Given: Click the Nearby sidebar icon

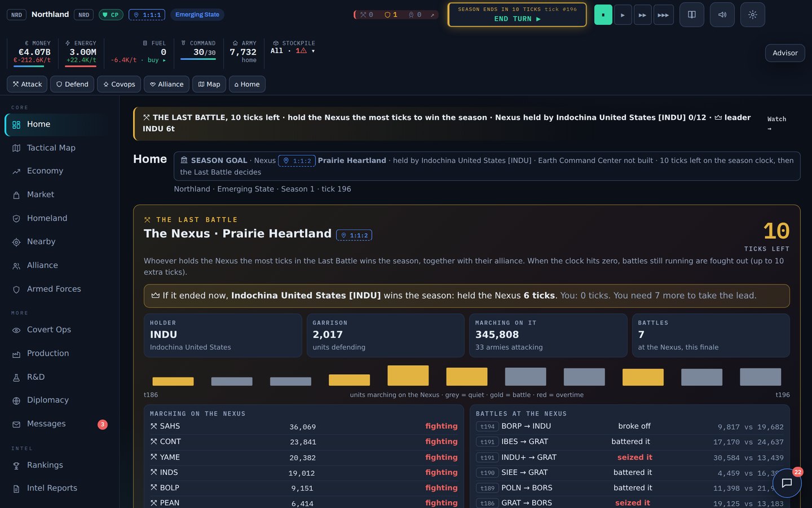Looking at the screenshot, I should (x=16, y=242).
